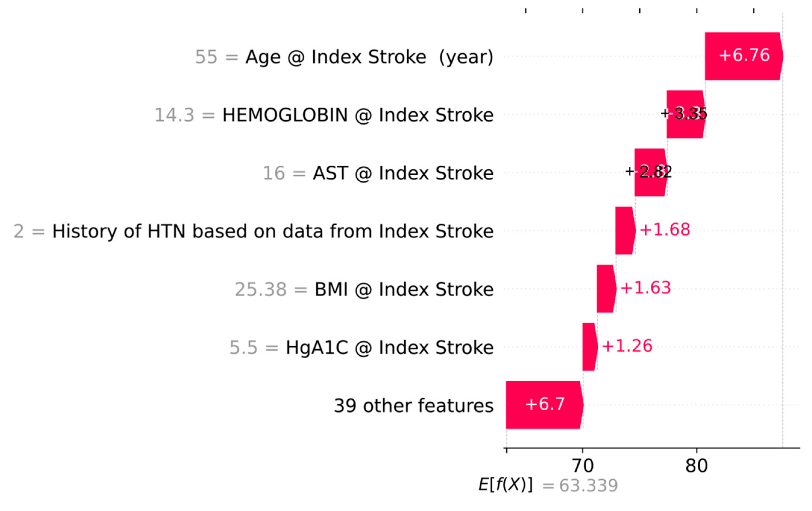The width and height of the screenshot is (812, 511).
Task: Select the HEMOGLOBIN @ Index Stroke label
Action: (x=358, y=115)
